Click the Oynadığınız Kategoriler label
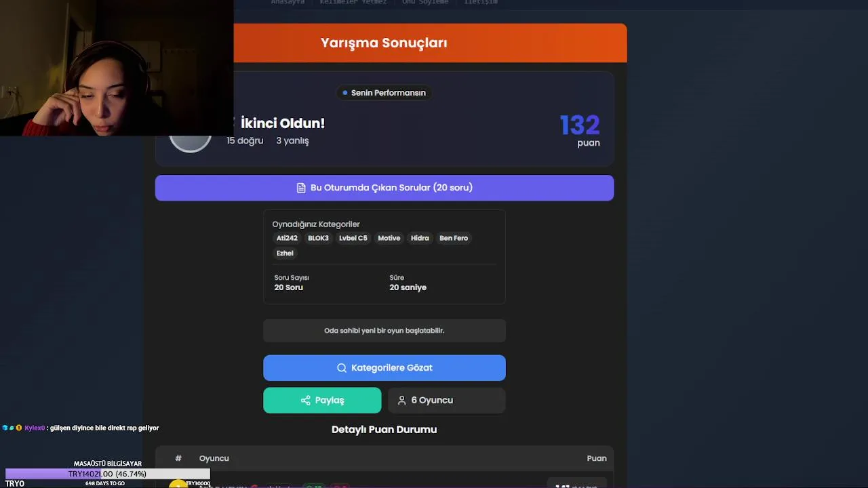Screen dimensions: 868x488 [x=316, y=224]
